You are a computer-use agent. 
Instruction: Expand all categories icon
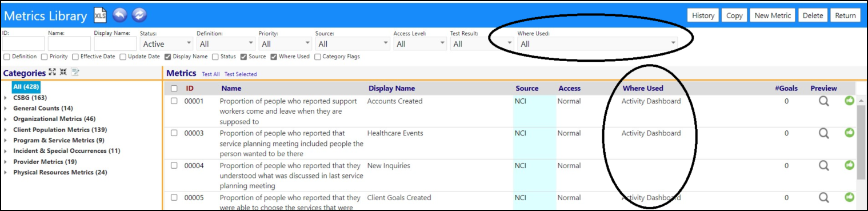coord(52,72)
